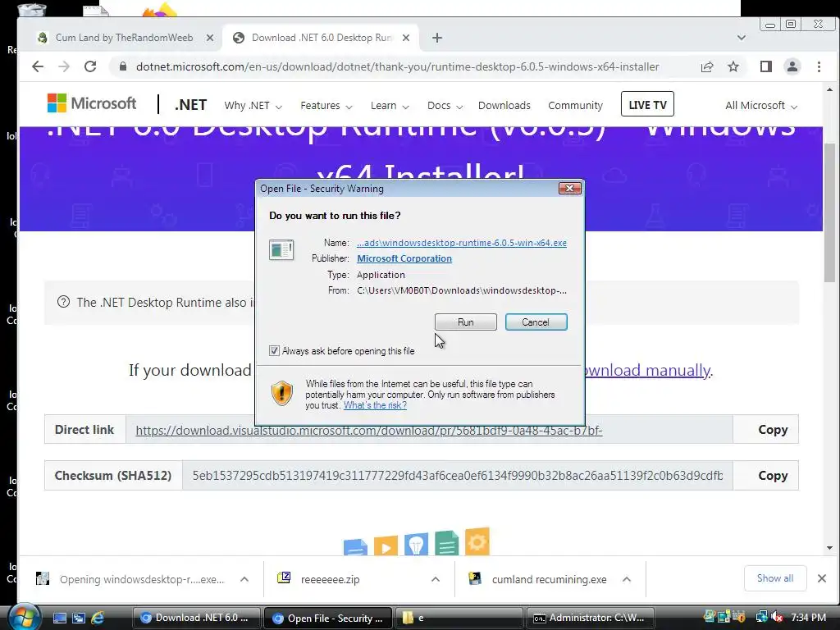Expand options for windowsdesktop-runtime download
The image size is (840, 630).
point(244,579)
